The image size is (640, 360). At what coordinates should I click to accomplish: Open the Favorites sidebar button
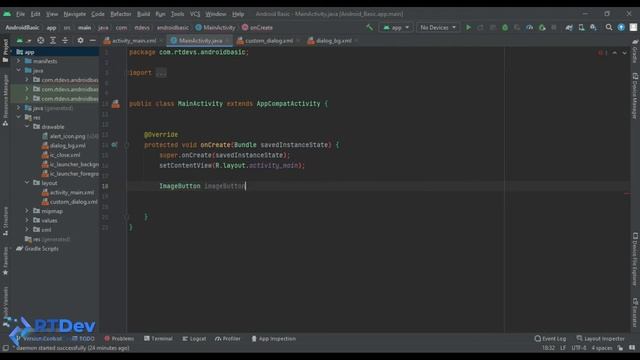(x=5, y=261)
